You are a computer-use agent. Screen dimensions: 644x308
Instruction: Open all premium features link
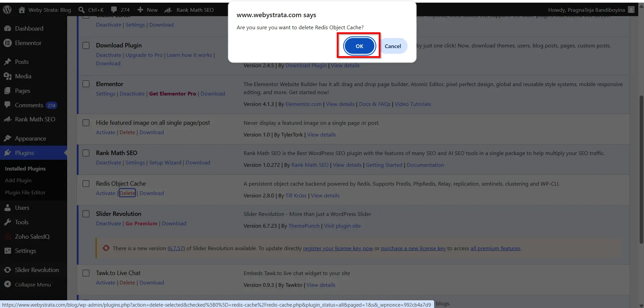tap(495, 248)
